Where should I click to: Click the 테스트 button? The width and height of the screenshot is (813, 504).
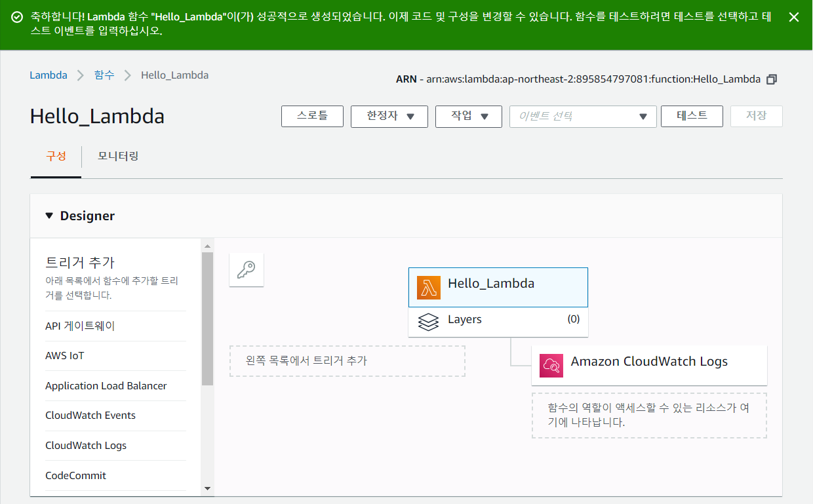click(x=692, y=116)
